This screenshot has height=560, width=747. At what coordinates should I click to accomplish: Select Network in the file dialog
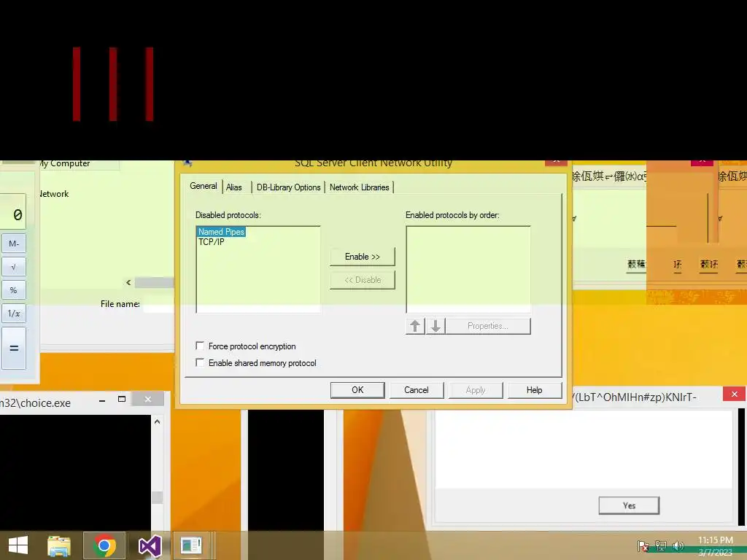click(54, 194)
